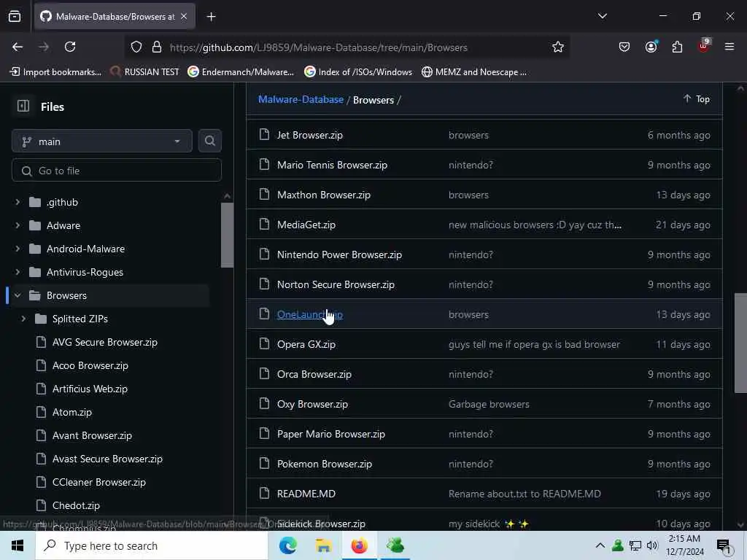747x560 pixels.
Task: Open README.MD file
Action: coord(306,494)
